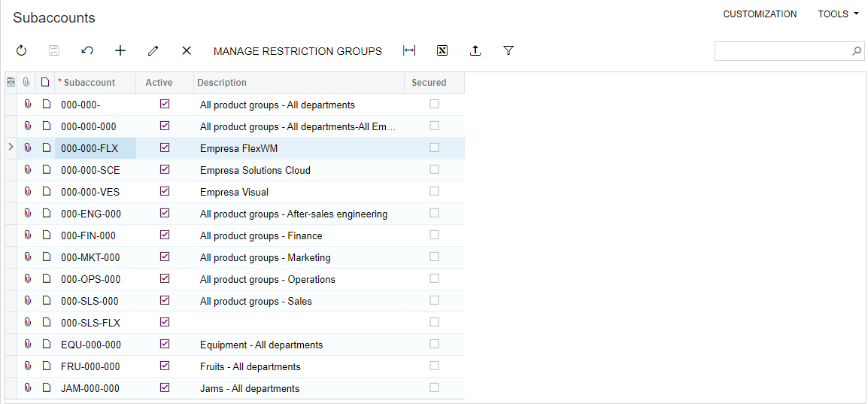The height and width of the screenshot is (404, 868).
Task: Enable Secured checkbox for EQU-000-000
Action: click(435, 345)
